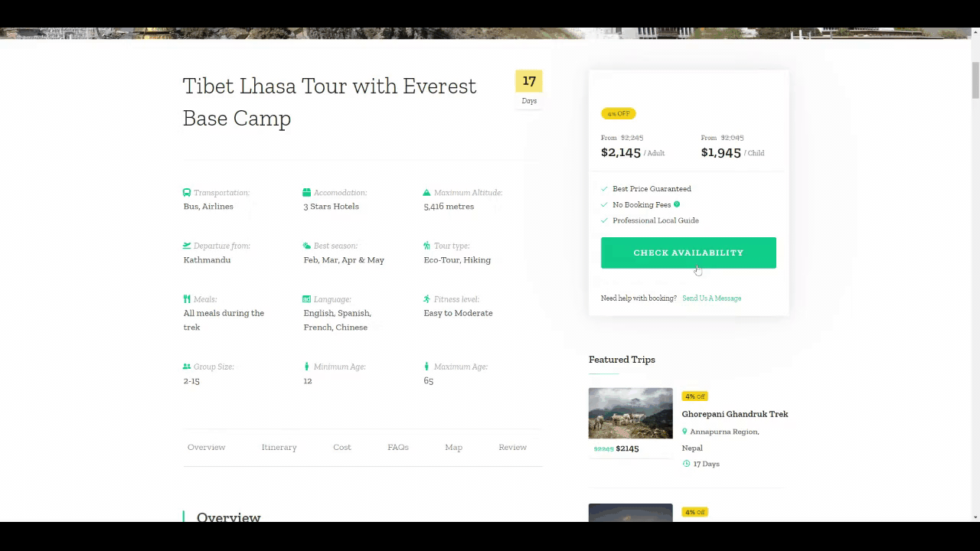Image resolution: width=980 pixels, height=551 pixels.
Task: Click the Fitness level runner icon
Action: point(427,299)
